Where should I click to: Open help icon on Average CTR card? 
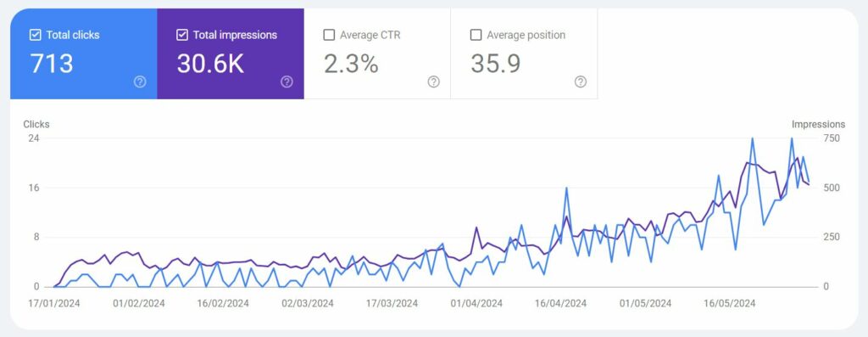pos(433,82)
